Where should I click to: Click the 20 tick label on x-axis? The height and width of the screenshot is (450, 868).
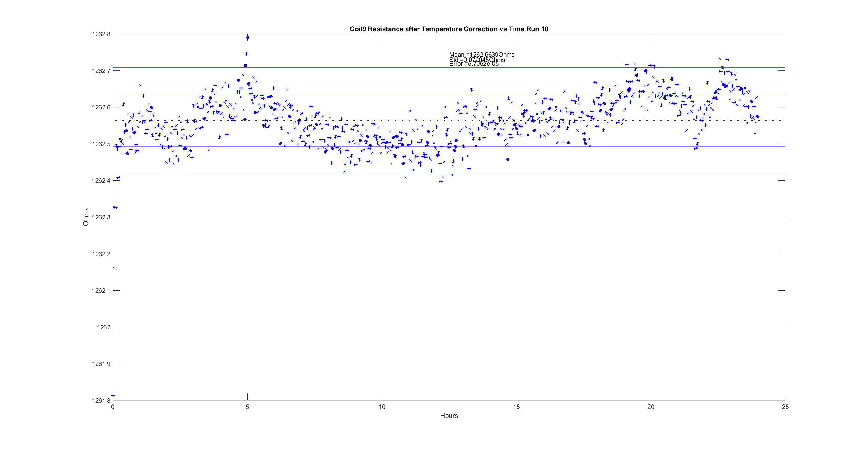pyautogui.click(x=651, y=407)
